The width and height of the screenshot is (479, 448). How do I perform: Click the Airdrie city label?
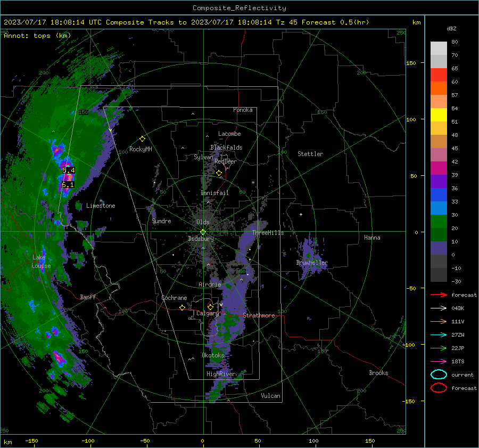tap(210, 284)
